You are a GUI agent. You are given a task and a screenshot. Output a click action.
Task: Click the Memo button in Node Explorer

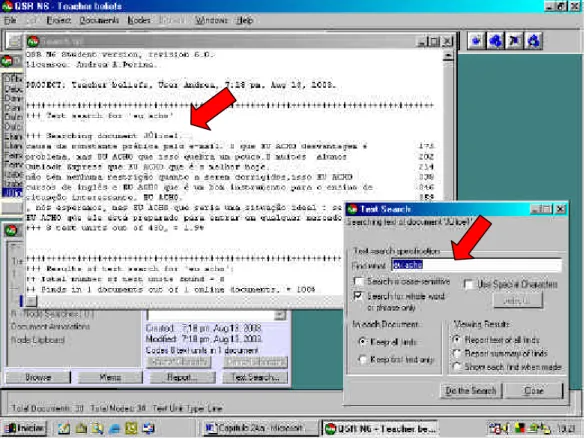pyautogui.click(x=110, y=378)
